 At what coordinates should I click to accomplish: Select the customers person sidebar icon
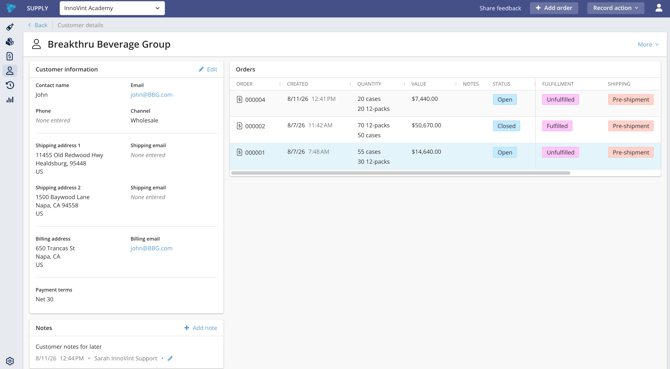coord(10,71)
